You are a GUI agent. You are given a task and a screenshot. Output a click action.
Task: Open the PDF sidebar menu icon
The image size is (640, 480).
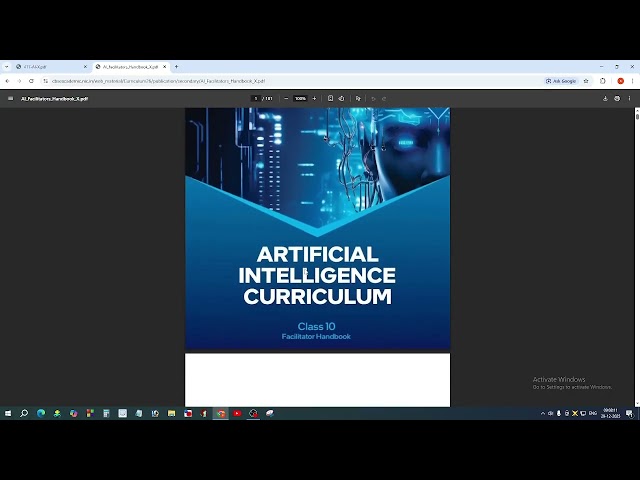(x=10, y=99)
